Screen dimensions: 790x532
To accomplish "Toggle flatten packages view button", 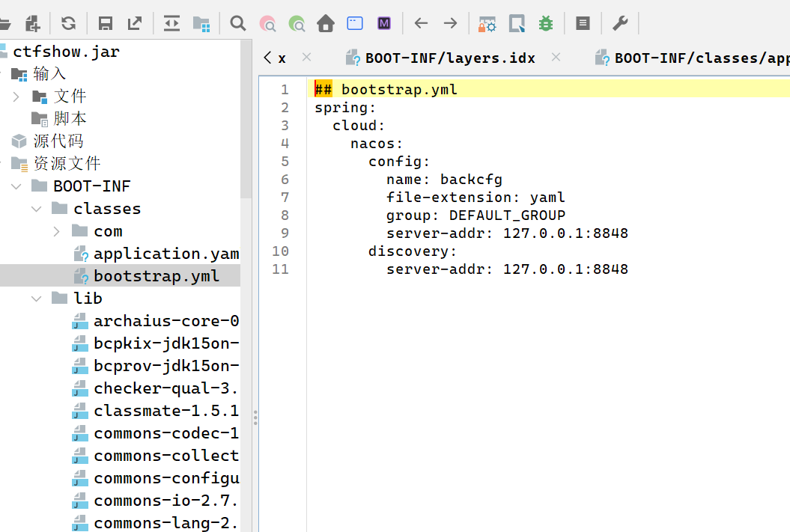I will [201, 24].
